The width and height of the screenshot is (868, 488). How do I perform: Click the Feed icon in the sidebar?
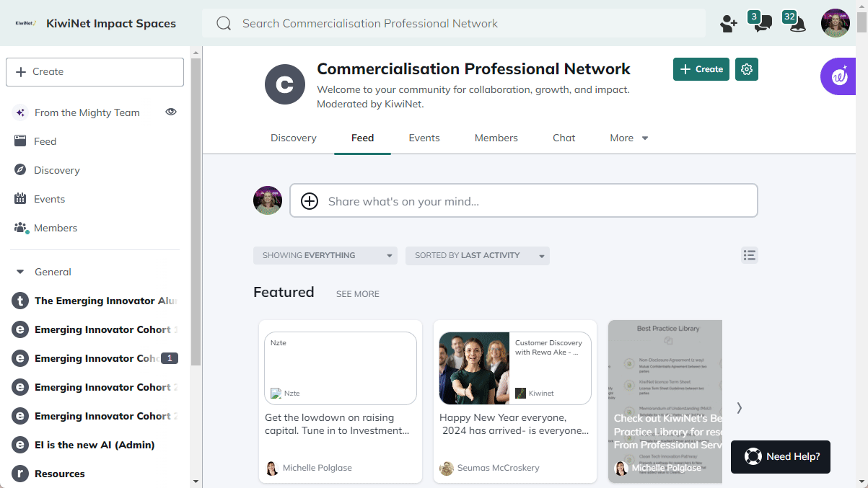(20, 141)
